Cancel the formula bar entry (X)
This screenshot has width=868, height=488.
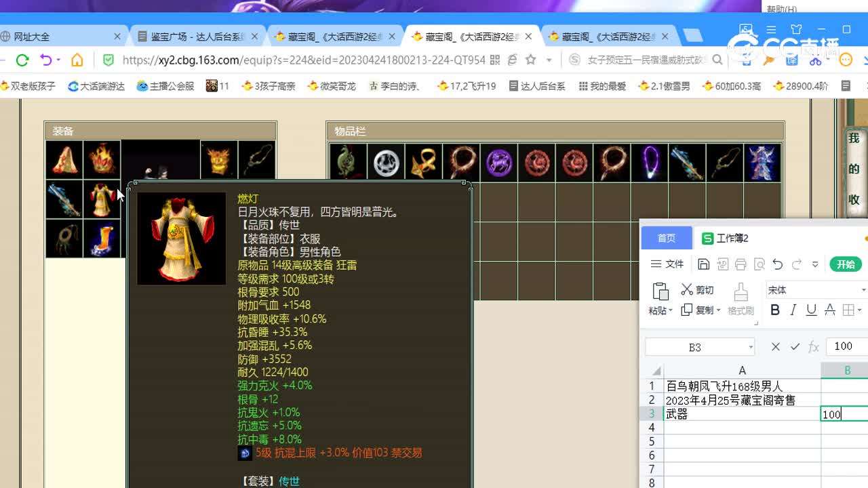pyautogui.click(x=776, y=347)
